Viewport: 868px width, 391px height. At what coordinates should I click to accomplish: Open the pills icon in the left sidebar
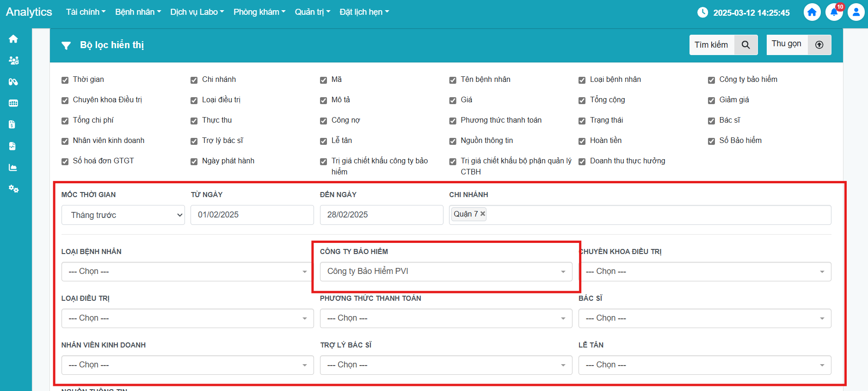click(13, 82)
